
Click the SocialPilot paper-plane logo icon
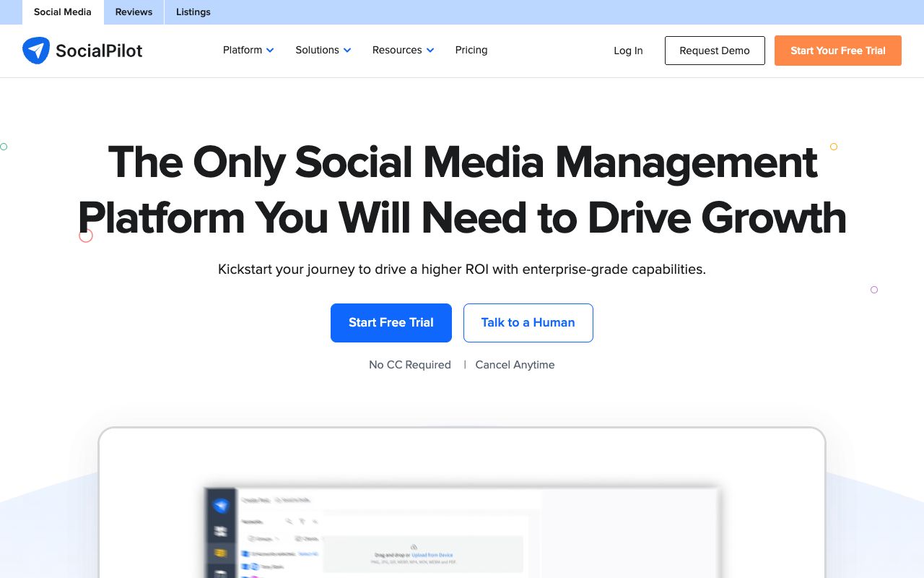coord(36,51)
